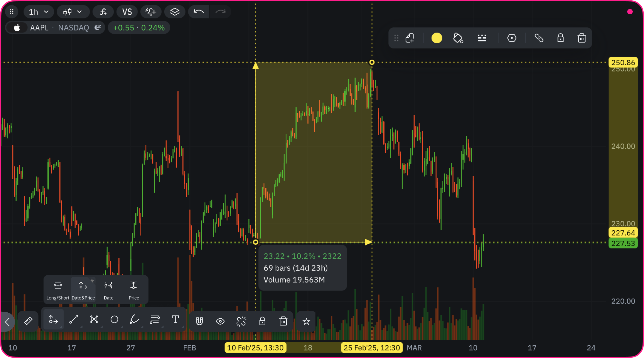This screenshot has width=644, height=358.
Task: Select the ruler measure tool
Action: click(28, 321)
